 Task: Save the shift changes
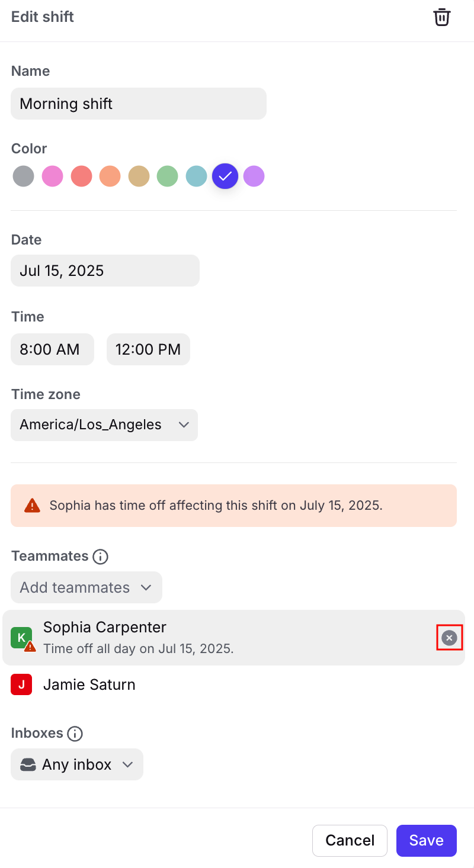(427, 841)
